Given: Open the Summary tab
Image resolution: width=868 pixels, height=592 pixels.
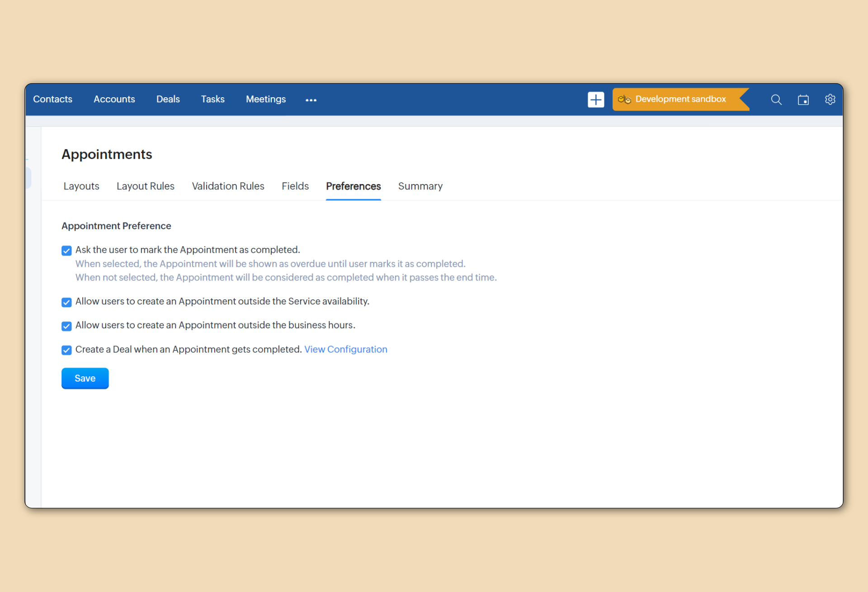Looking at the screenshot, I should coord(420,186).
